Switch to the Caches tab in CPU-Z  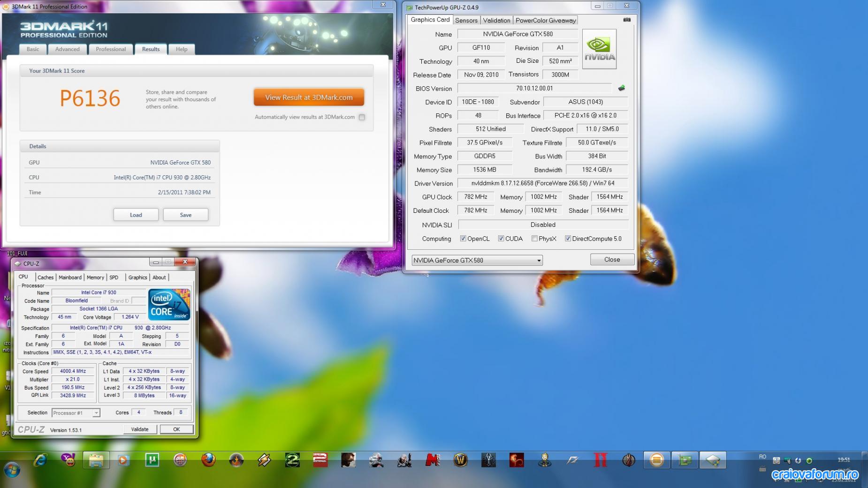coord(46,278)
